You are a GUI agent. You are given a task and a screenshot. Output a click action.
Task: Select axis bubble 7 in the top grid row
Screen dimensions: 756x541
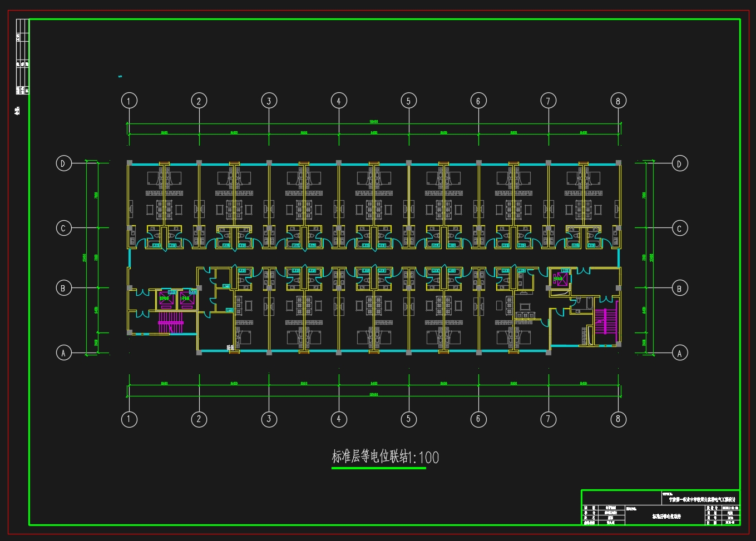pyautogui.click(x=549, y=101)
